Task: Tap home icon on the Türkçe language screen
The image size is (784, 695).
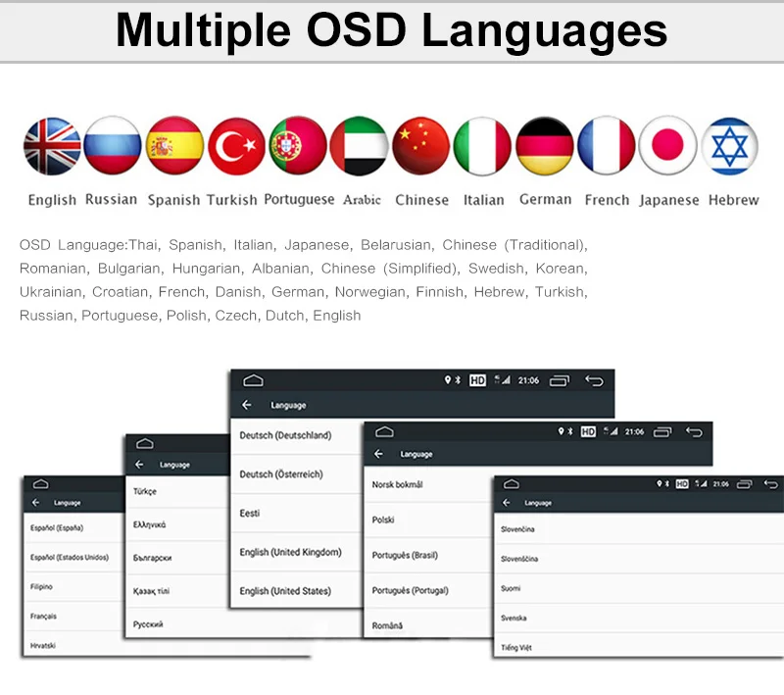Action: click(x=144, y=443)
